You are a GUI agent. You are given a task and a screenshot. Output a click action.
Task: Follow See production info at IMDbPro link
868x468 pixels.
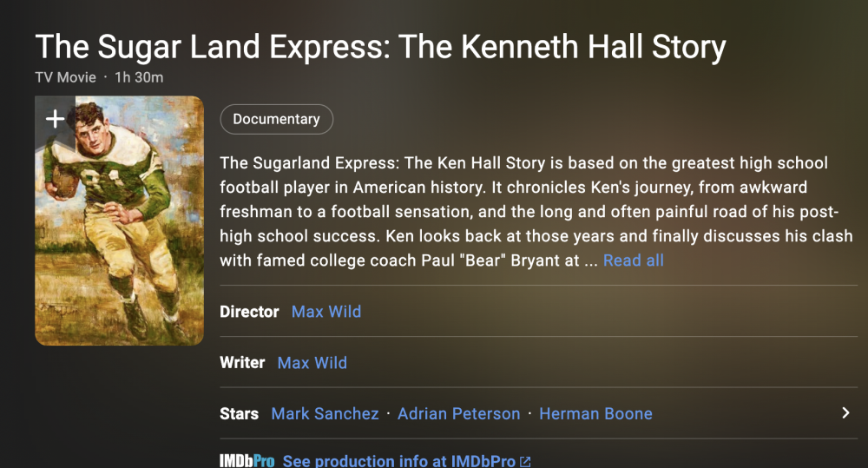[399, 461]
